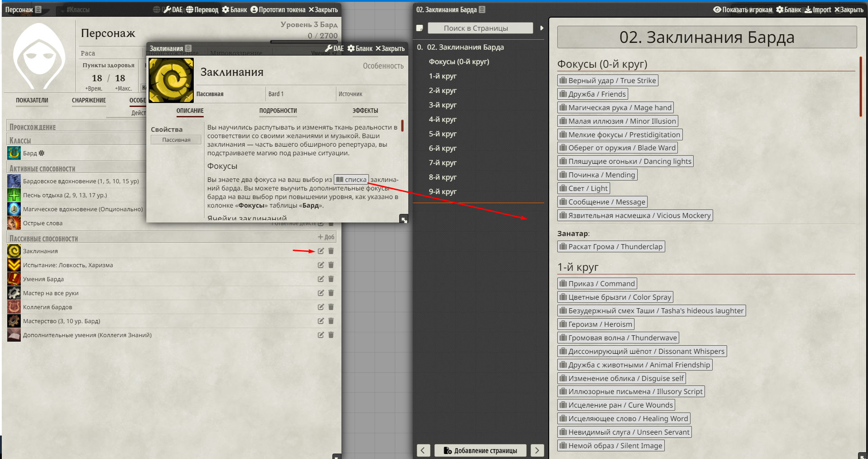Screen dimensions: 868x459
Task: Edit the Умения Барда feature
Action: [x=321, y=279]
